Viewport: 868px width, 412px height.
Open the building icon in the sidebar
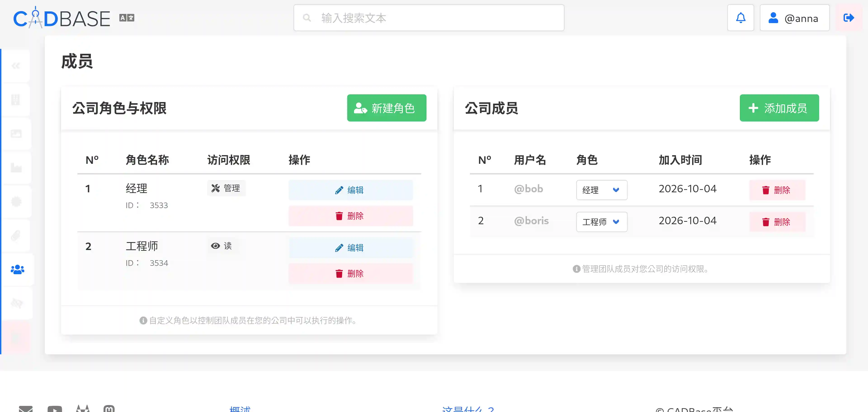pyautogui.click(x=16, y=100)
